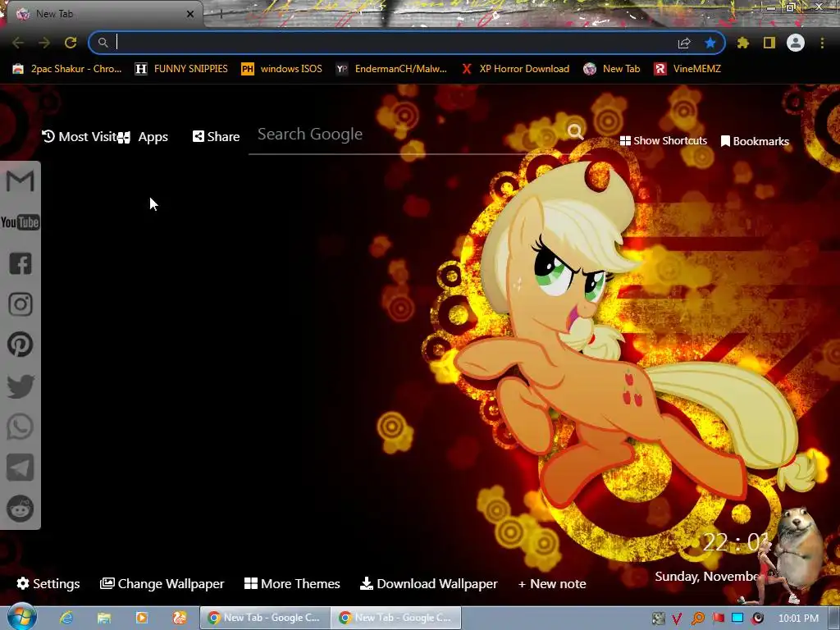Reload the current page
Image resolution: width=840 pixels, height=630 pixels.
tap(71, 43)
